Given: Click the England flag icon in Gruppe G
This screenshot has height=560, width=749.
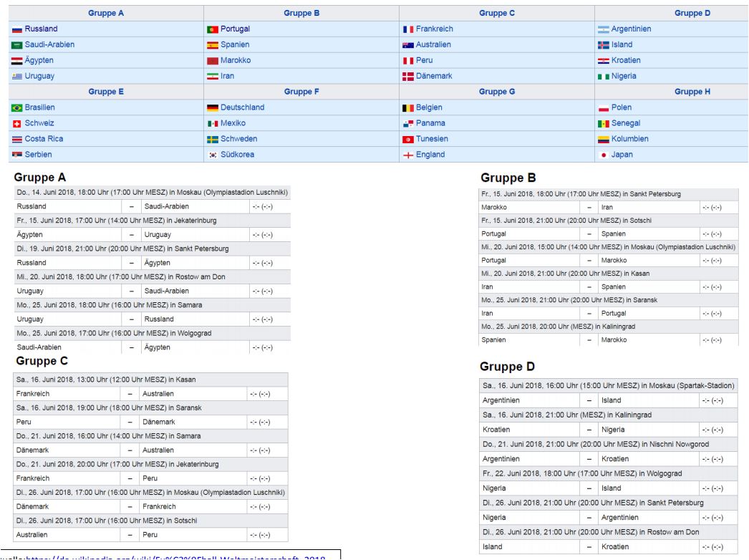Looking at the screenshot, I should pyautogui.click(x=408, y=155).
